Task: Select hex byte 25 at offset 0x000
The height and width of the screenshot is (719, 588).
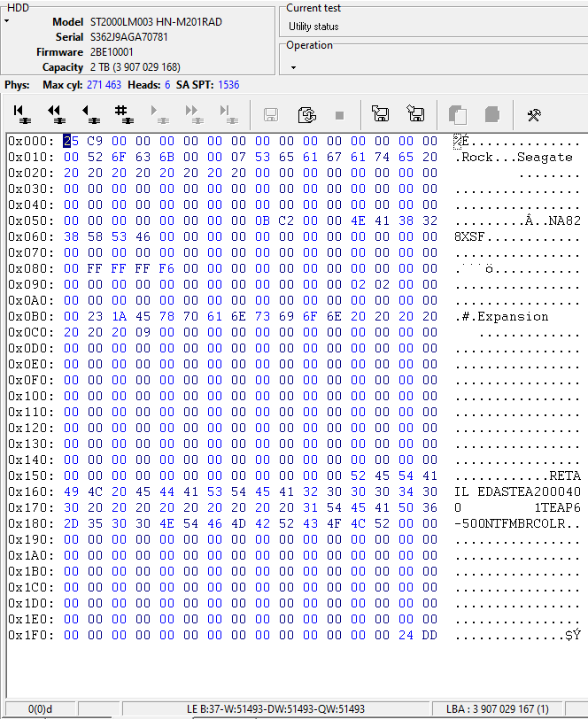Action: tap(70, 142)
